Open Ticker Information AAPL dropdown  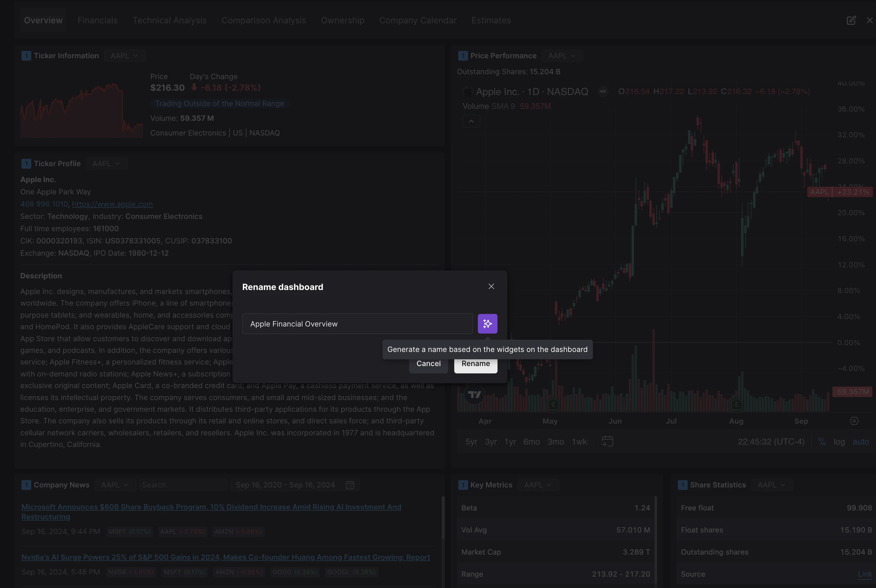click(125, 55)
